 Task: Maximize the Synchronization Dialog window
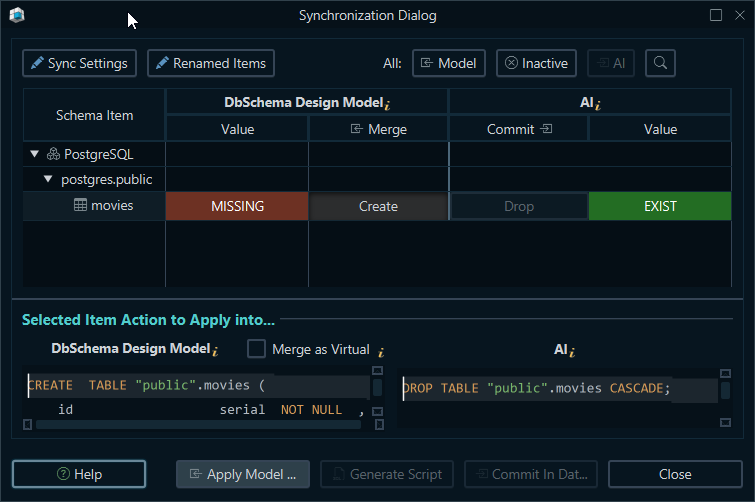coord(716,15)
